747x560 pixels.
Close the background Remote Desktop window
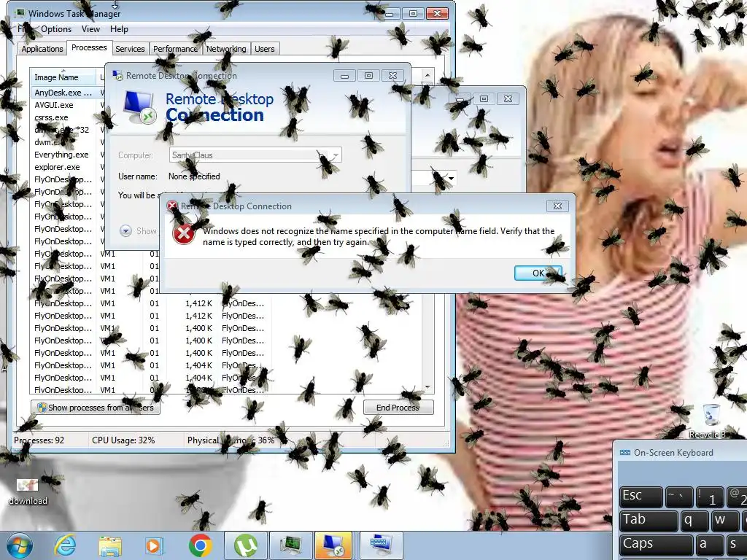tap(508, 98)
